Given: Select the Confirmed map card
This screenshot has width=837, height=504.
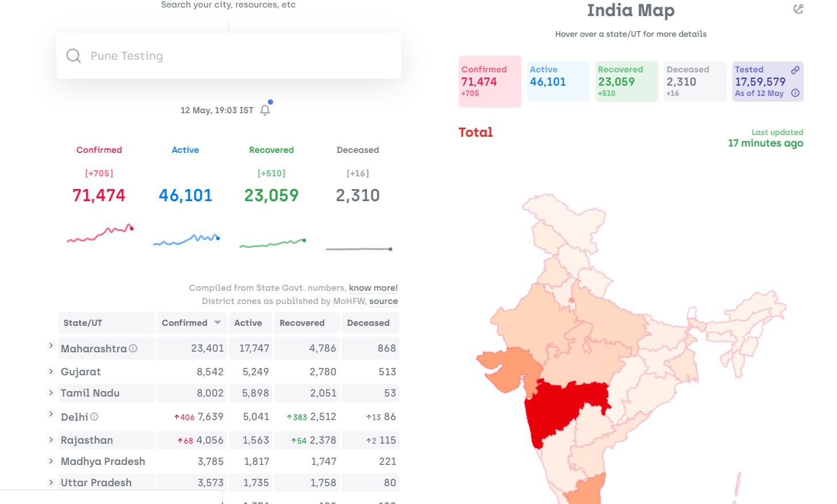Looking at the screenshot, I should pyautogui.click(x=490, y=82).
